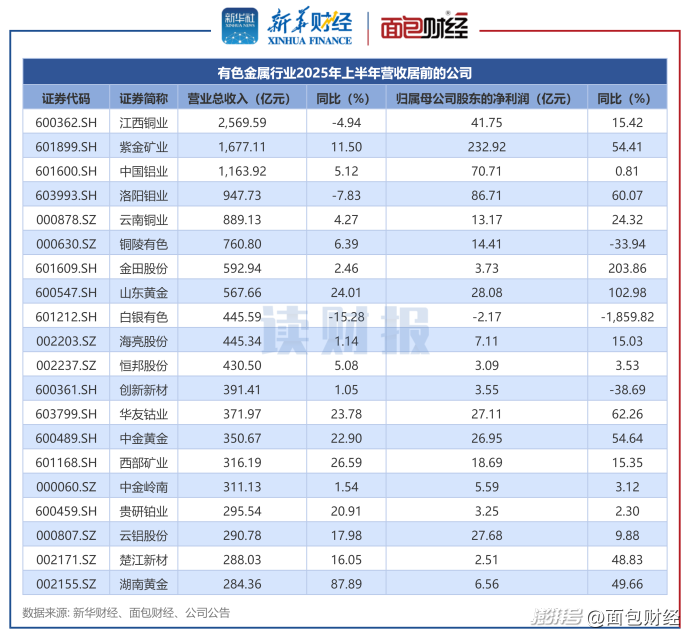The image size is (690, 638).
Task: Select 白银有色 net profit change -1,859.82
Action: coord(622,316)
